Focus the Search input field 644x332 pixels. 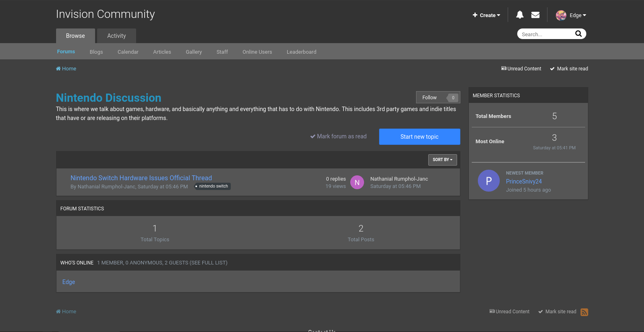click(x=546, y=34)
